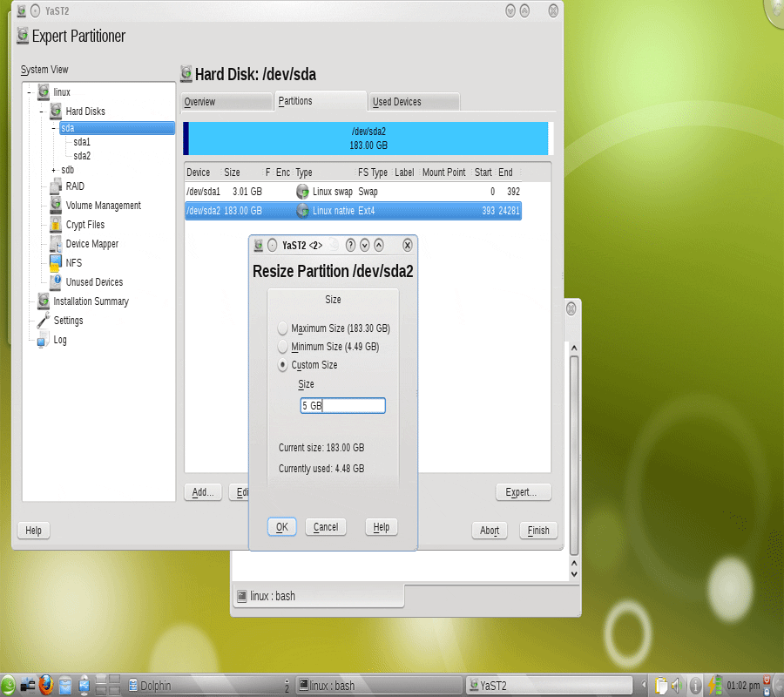Click the Unused Devices icon

click(x=56, y=281)
